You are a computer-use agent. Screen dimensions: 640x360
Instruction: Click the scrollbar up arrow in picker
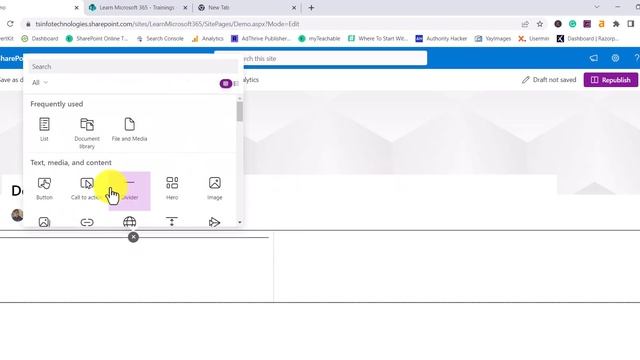(240, 98)
